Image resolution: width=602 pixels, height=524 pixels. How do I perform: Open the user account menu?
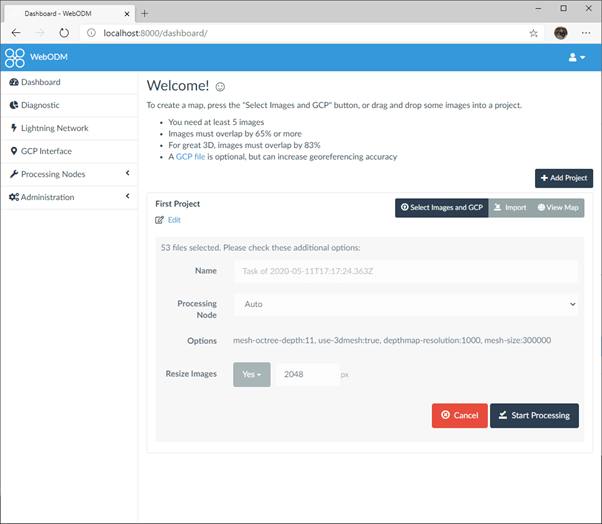[x=577, y=57]
